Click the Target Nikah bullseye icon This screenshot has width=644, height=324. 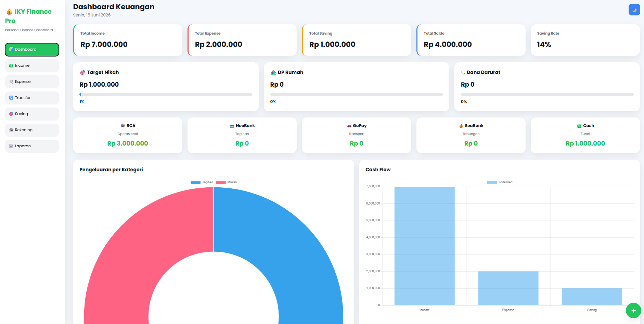82,72
